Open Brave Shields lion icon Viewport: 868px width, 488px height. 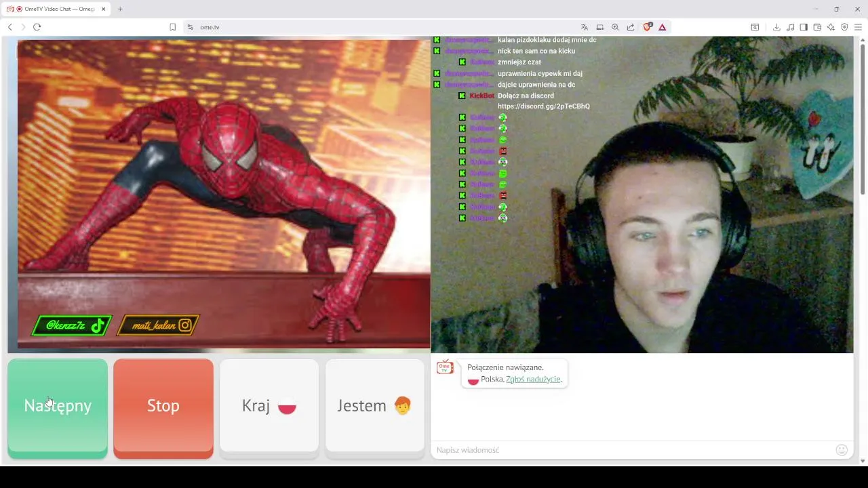click(x=647, y=27)
